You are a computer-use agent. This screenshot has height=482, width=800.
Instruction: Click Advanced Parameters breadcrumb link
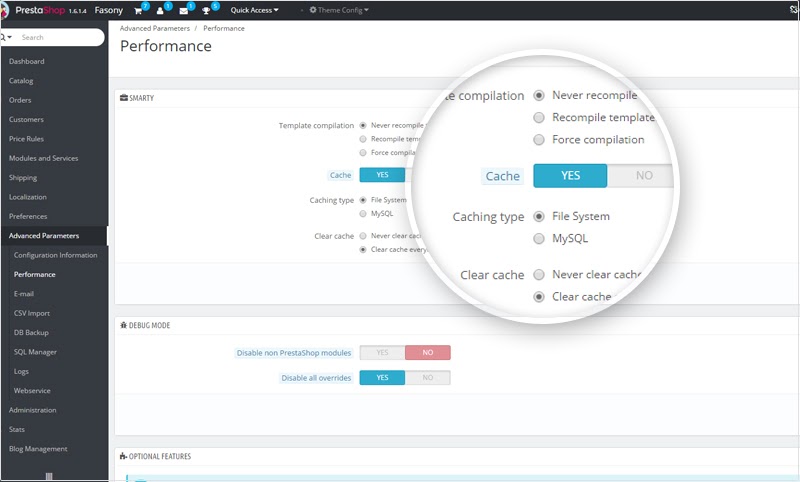coord(153,29)
